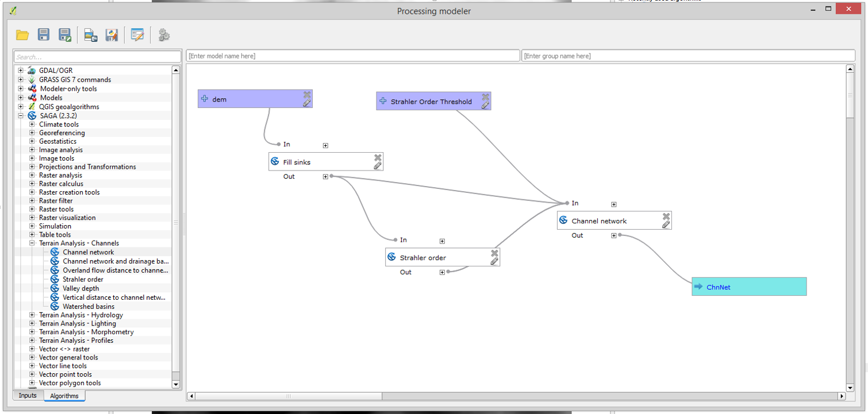This screenshot has width=868, height=414.
Task: Expand the Out list of Strahler order node
Action: pos(442,273)
